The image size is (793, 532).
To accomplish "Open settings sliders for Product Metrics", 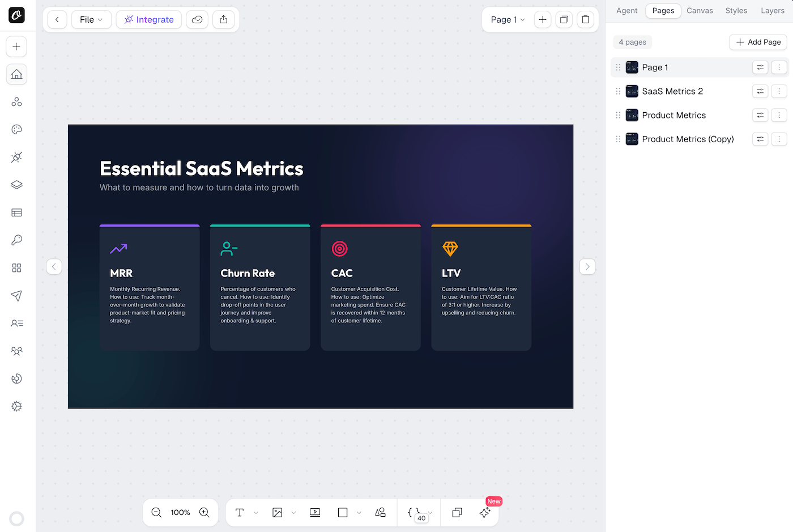I will (760, 115).
